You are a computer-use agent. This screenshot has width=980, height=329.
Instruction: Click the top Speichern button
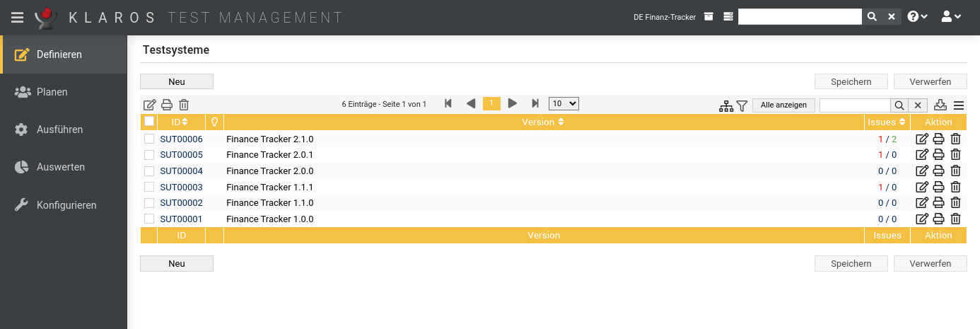pyautogui.click(x=851, y=81)
